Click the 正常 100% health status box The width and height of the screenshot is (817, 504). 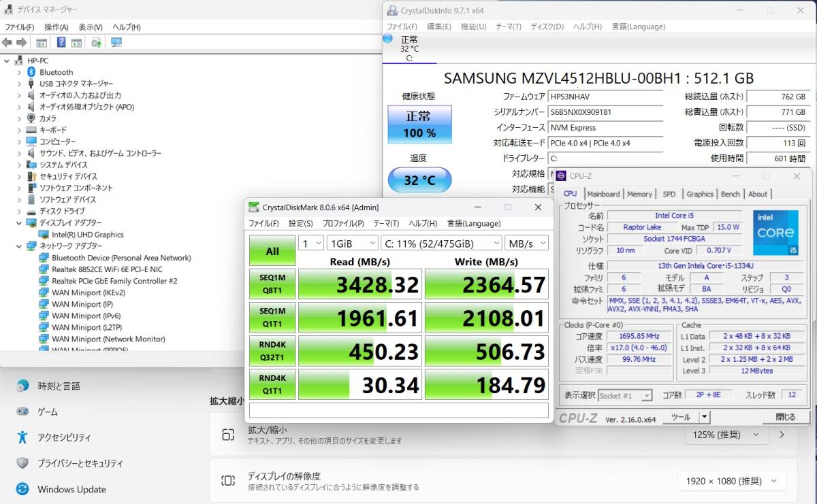point(419,124)
